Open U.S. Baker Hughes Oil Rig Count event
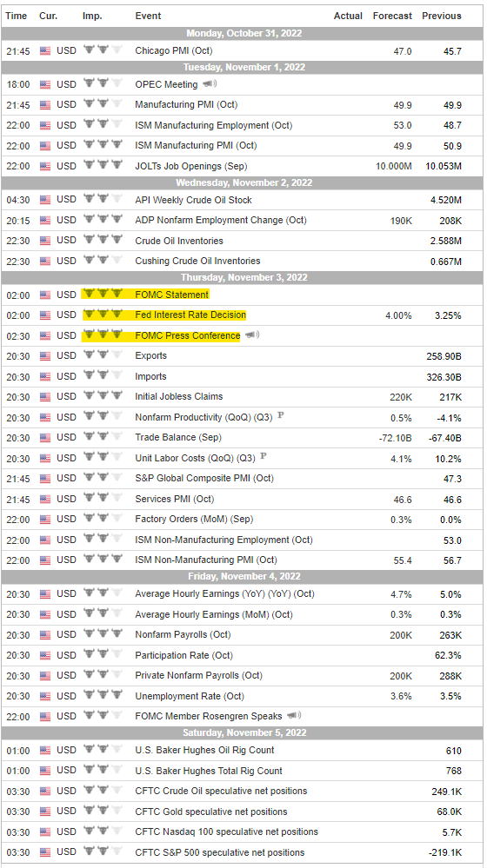 tap(204, 750)
